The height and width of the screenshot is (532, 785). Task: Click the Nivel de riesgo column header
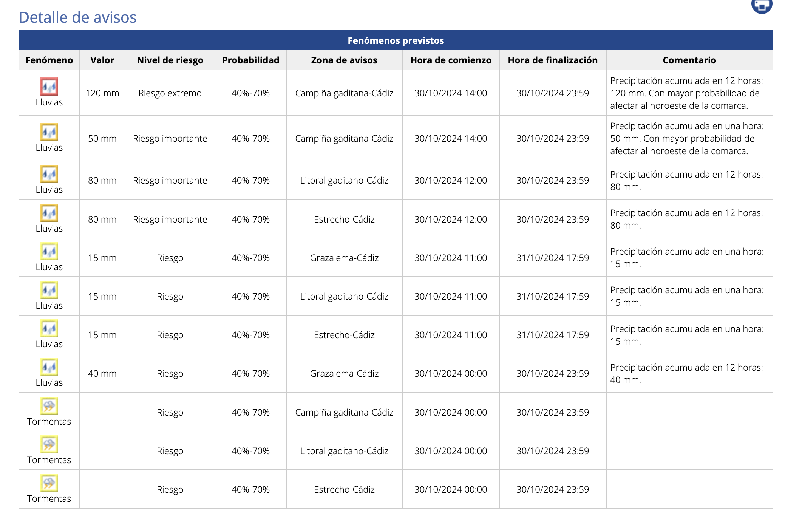170,60
